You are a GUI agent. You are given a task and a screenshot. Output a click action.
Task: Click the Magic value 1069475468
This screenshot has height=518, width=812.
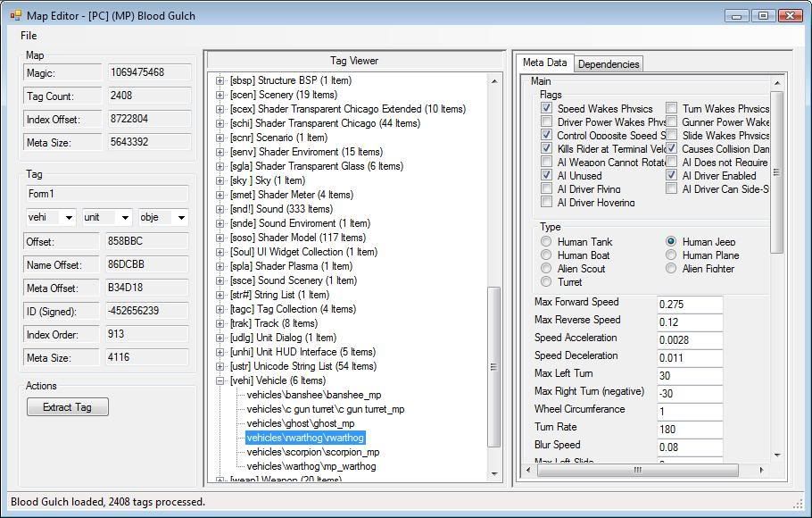coord(149,72)
